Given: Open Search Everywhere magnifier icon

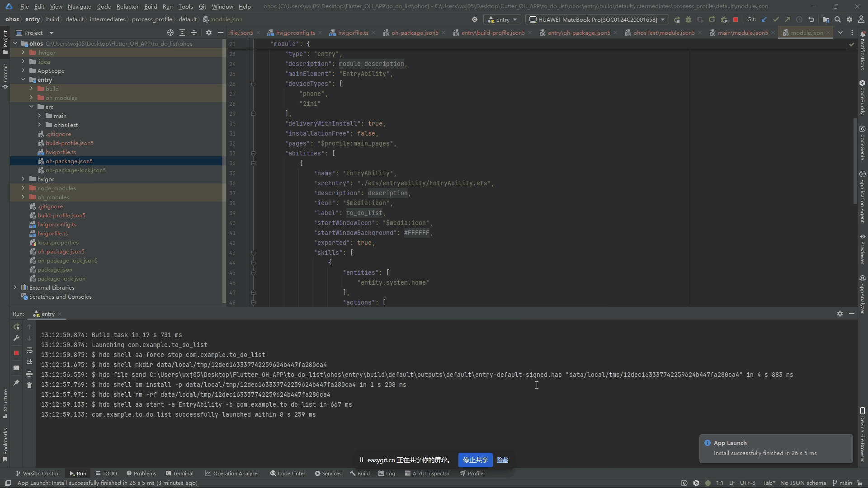Looking at the screenshot, I should [x=838, y=19].
